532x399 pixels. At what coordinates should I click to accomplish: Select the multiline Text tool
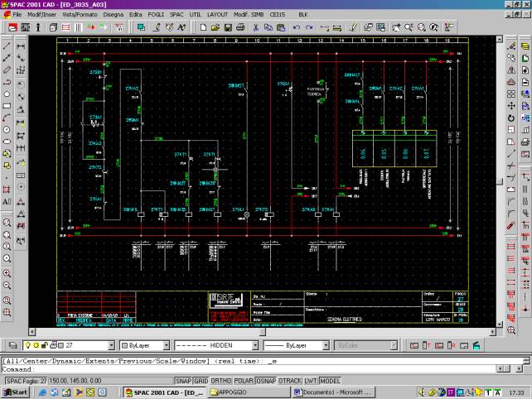pyautogui.click(x=7, y=202)
